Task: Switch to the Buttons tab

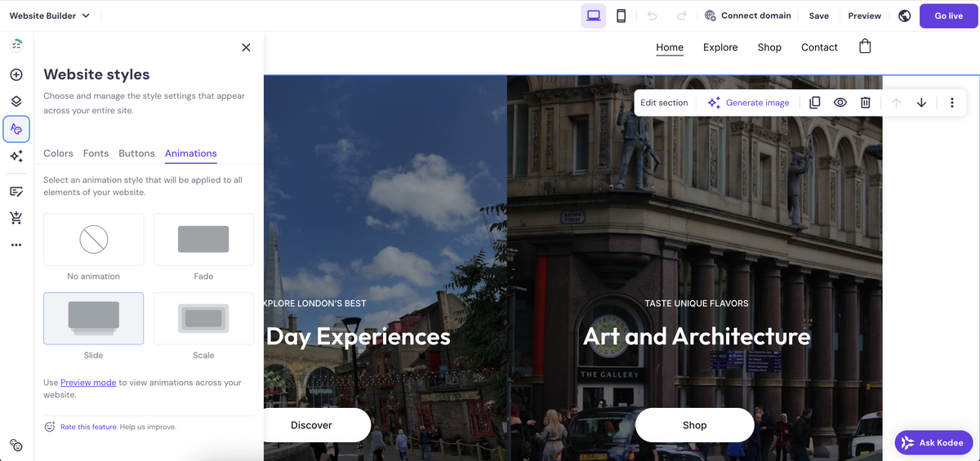Action: 136,153
